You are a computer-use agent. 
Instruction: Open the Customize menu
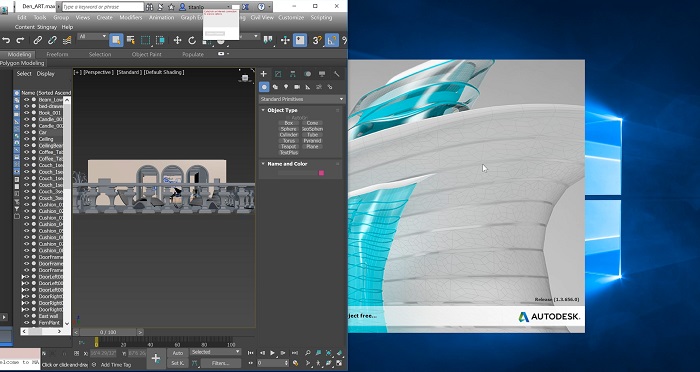coord(291,17)
